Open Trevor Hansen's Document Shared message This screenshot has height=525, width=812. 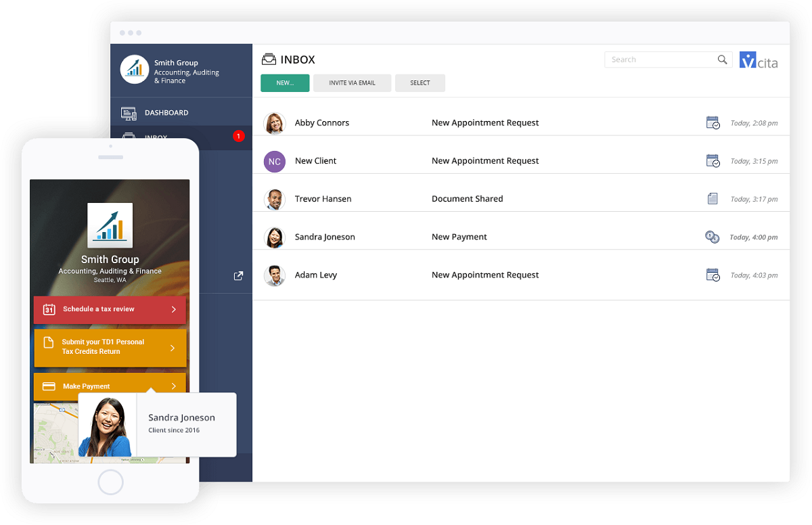coord(467,199)
